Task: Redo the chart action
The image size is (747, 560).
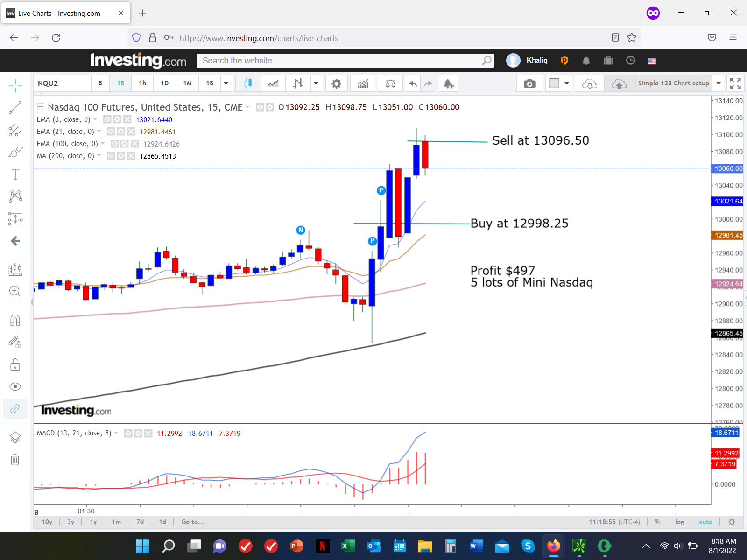Action: point(428,84)
